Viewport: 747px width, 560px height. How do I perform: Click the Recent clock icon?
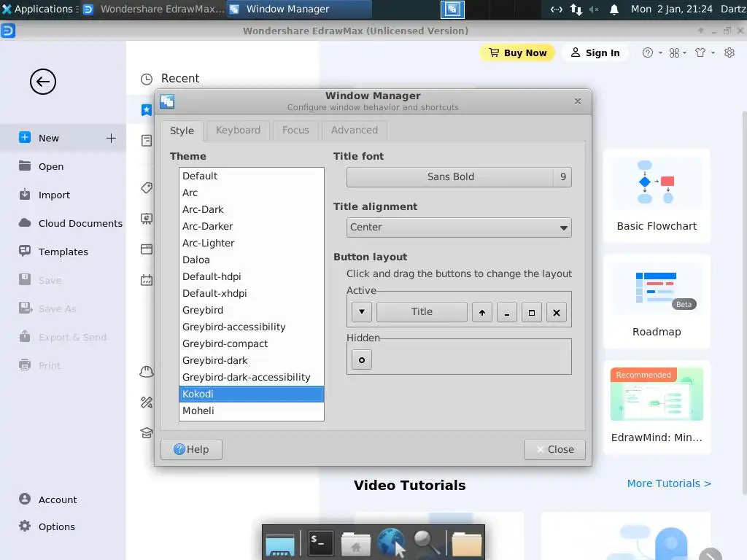coord(147,79)
